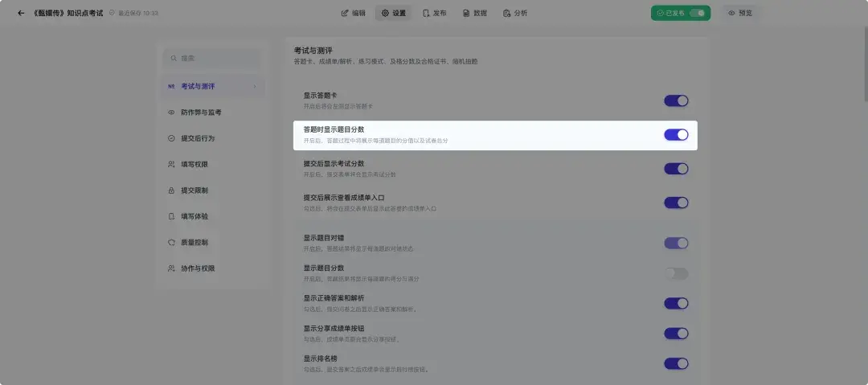
Task: Click the people icon beside 协作与权限
Action: click(171, 268)
